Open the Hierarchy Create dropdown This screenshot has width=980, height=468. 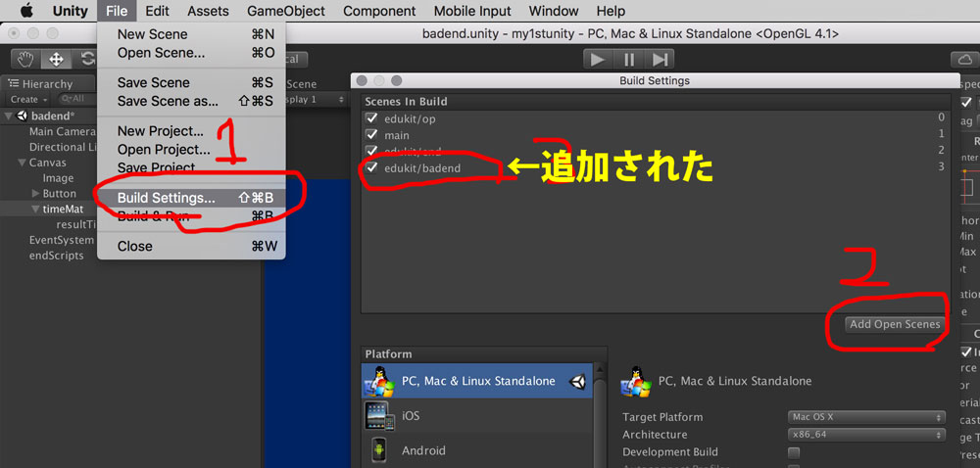click(x=28, y=99)
